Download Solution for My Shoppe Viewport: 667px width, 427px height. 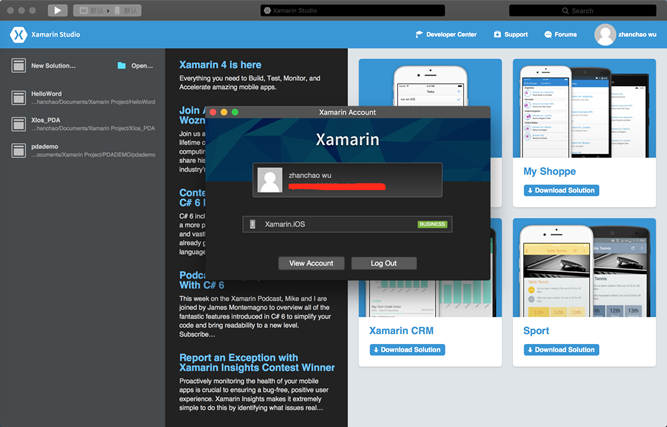tap(561, 191)
